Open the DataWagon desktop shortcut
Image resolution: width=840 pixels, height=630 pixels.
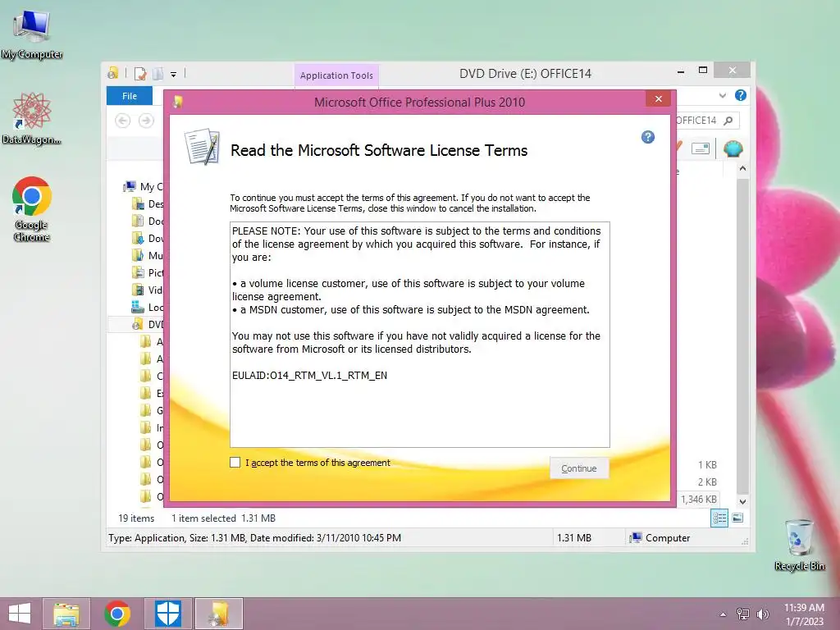(x=32, y=118)
